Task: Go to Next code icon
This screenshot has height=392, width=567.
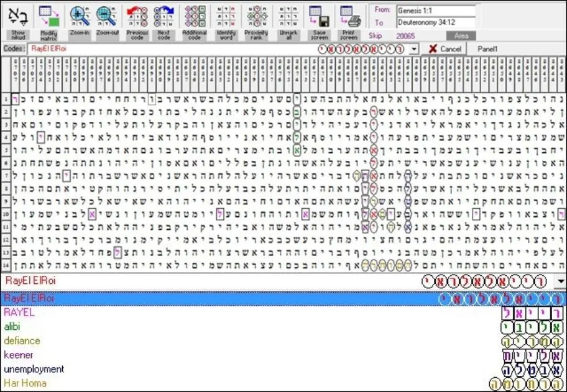Action: coord(164,16)
